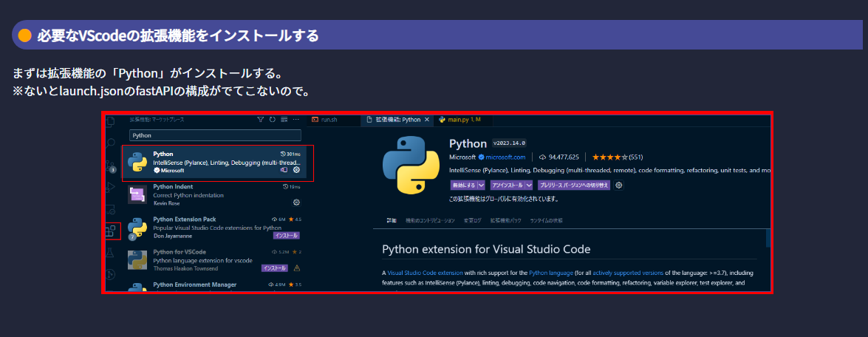The height and width of the screenshot is (337, 868).
Task: Select the 変更ログ changelog tab
Action: pyautogui.click(x=473, y=220)
